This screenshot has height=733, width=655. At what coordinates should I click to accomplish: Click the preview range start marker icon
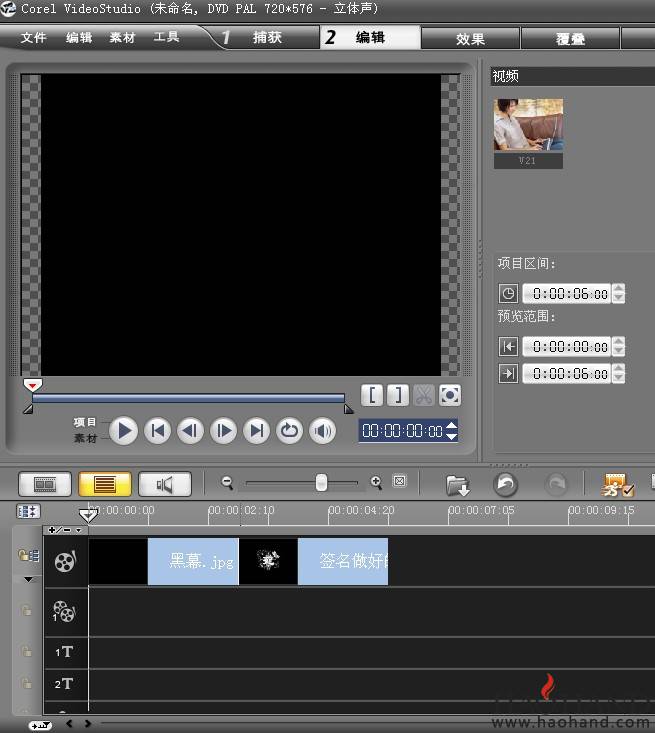click(508, 346)
